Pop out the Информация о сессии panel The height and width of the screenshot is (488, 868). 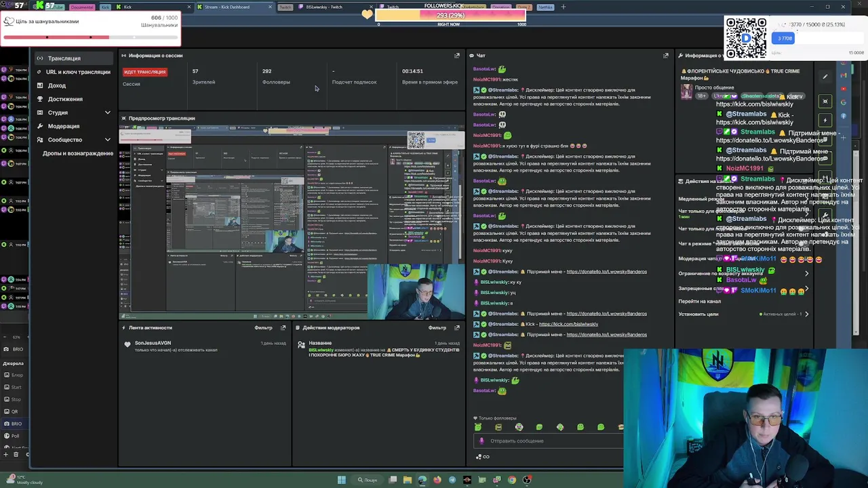[x=457, y=56]
